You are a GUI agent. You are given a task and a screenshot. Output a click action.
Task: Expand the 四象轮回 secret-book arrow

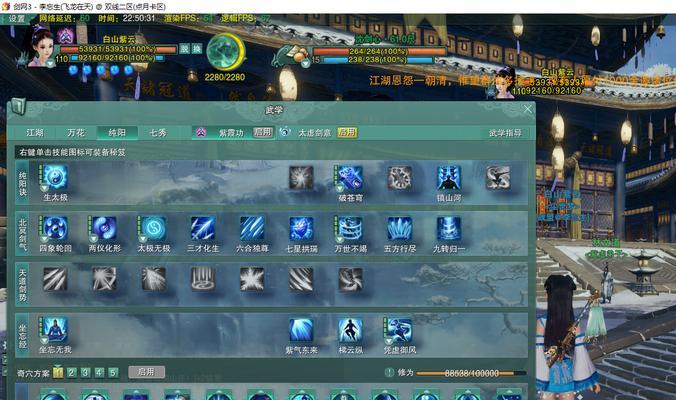(44, 239)
